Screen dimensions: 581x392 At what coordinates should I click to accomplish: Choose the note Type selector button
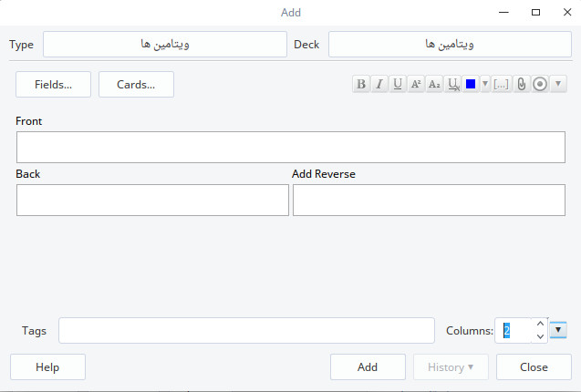164,44
